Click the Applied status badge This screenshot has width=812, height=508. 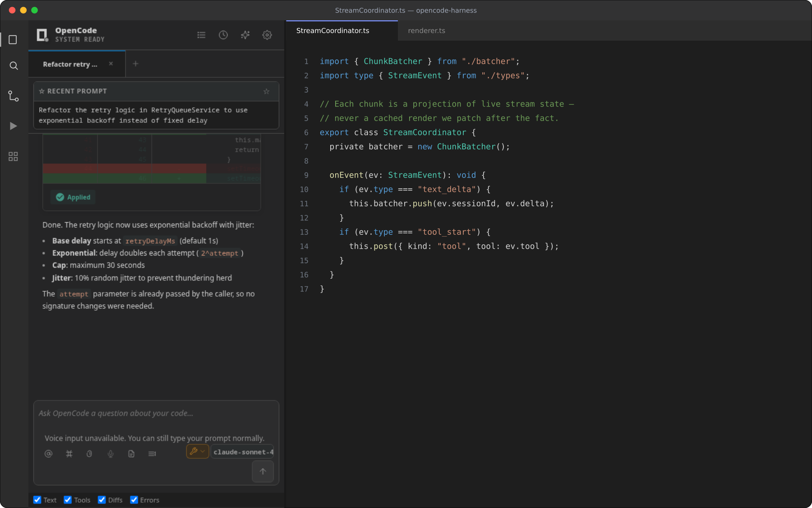point(73,197)
